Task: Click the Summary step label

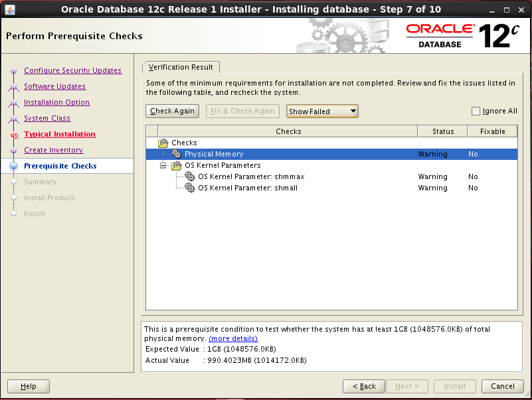Action: [40, 182]
